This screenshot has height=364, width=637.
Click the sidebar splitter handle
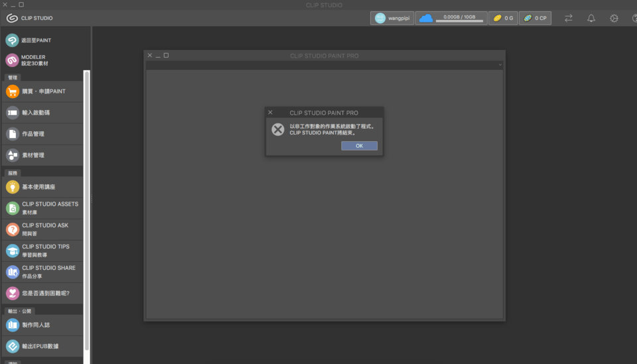click(x=92, y=198)
